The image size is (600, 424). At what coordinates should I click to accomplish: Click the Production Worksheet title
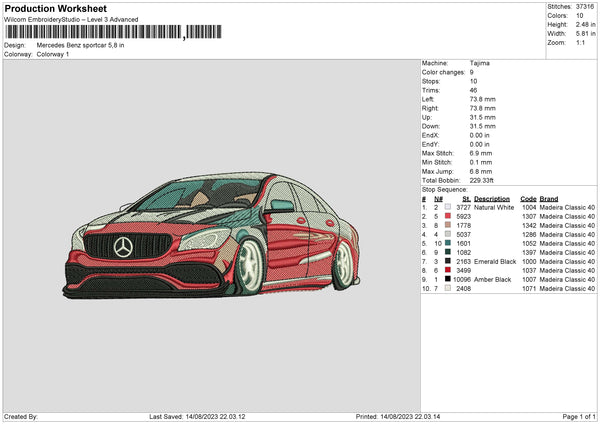pos(56,8)
